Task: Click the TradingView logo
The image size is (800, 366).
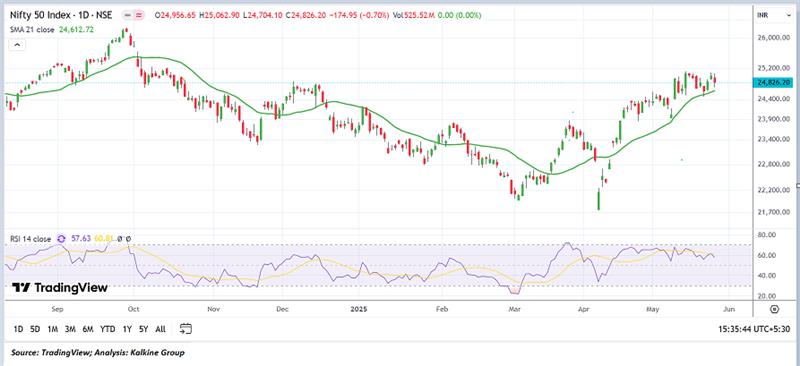Action: coord(59,288)
